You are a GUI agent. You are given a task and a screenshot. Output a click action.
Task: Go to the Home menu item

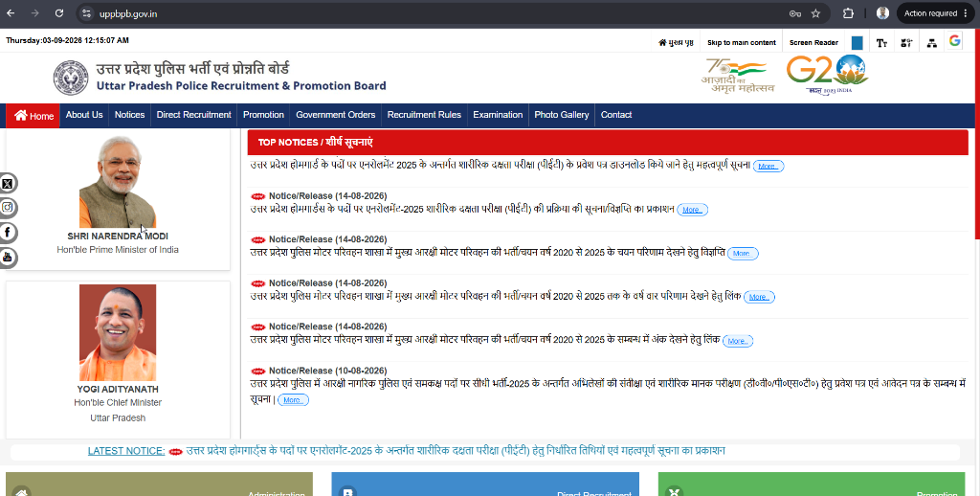(x=33, y=116)
